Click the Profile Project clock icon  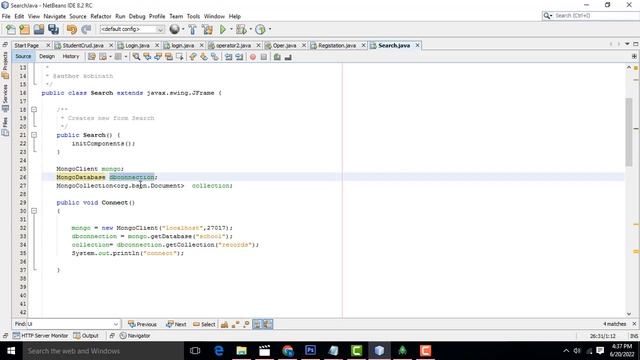click(260, 29)
